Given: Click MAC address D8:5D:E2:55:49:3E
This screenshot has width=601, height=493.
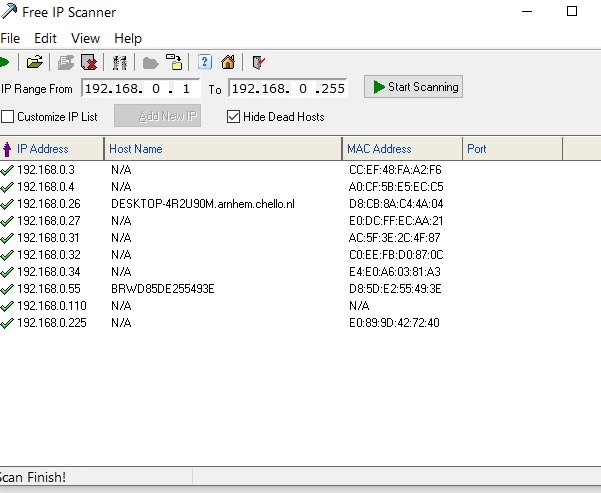Looking at the screenshot, I should coord(395,289).
